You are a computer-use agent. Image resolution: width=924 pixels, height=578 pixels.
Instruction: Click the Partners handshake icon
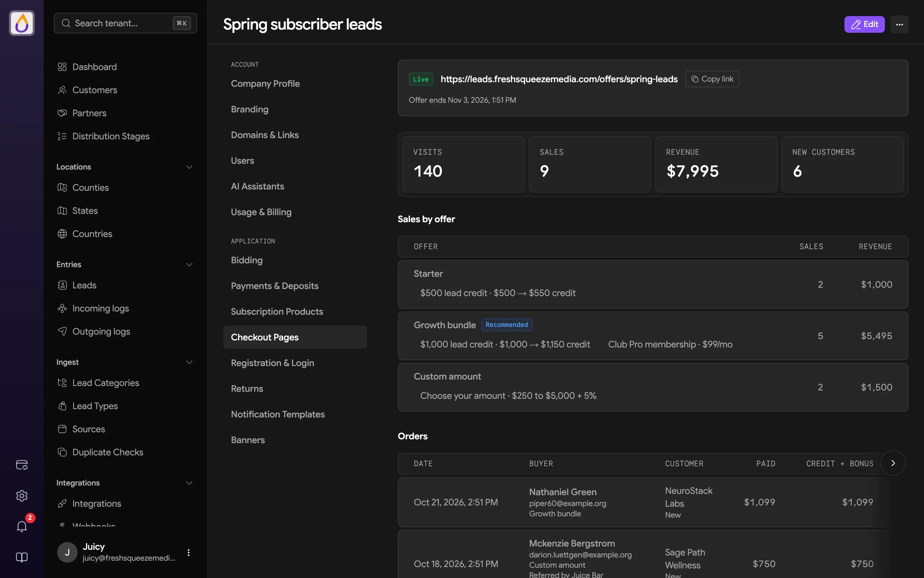pyautogui.click(x=62, y=113)
